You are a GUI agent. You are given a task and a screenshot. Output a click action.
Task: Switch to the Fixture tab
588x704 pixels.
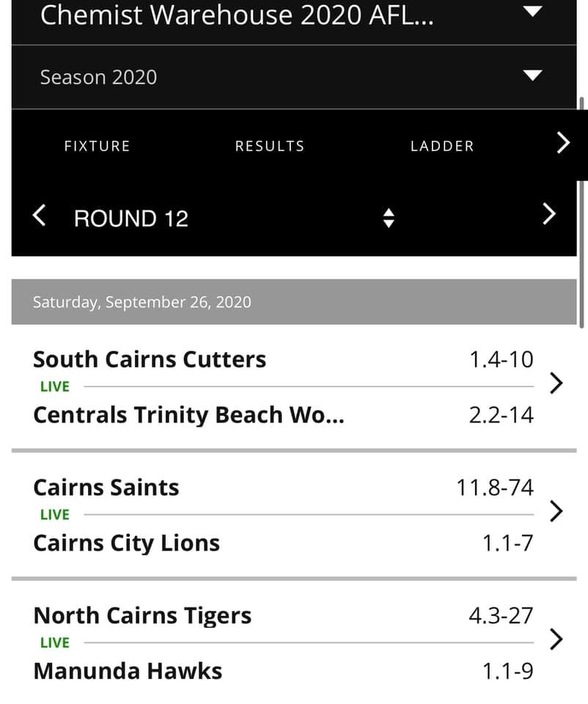click(x=98, y=146)
